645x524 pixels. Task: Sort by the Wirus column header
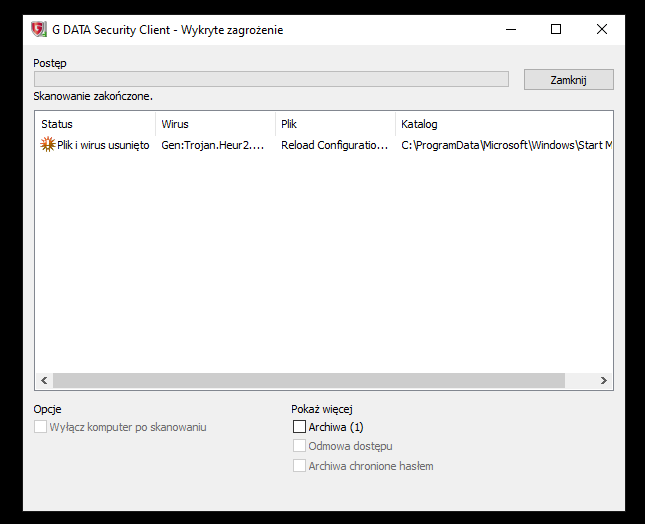click(x=215, y=124)
